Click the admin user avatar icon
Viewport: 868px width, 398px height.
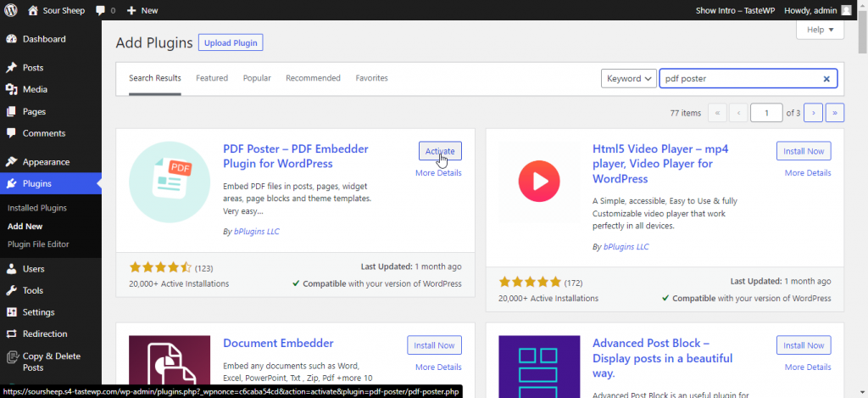coord(847,10)
